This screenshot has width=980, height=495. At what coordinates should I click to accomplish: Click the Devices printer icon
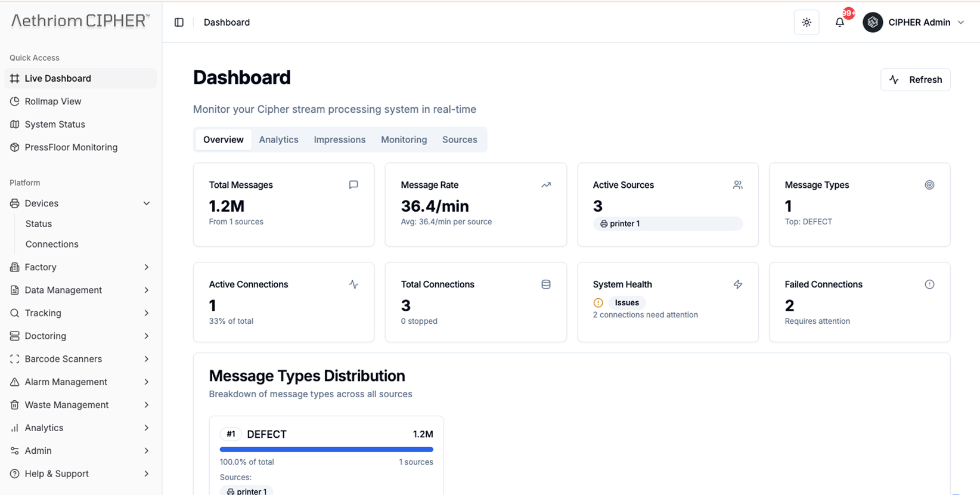coord(15,203)
